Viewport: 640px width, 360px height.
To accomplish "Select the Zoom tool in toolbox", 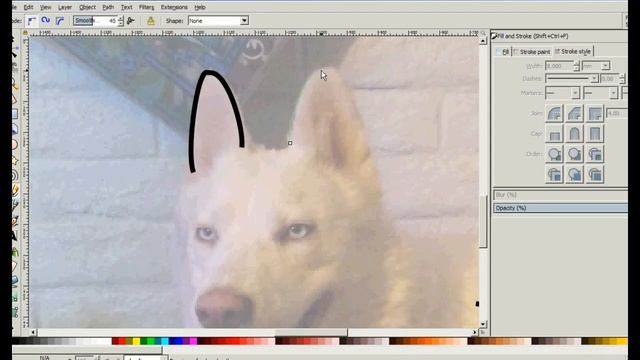I will coord(15,84).
